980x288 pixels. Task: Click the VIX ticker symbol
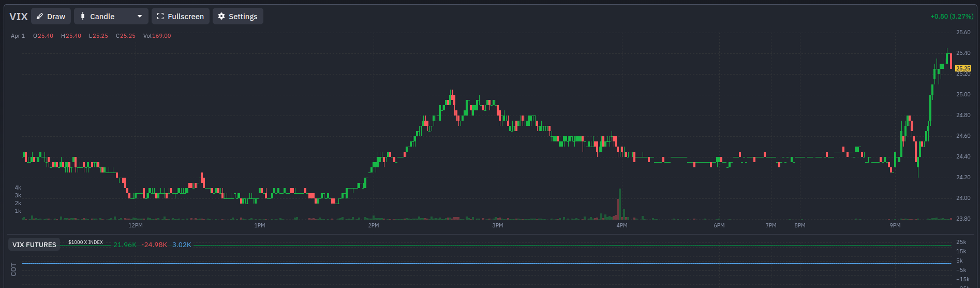[x=19, y=17]
